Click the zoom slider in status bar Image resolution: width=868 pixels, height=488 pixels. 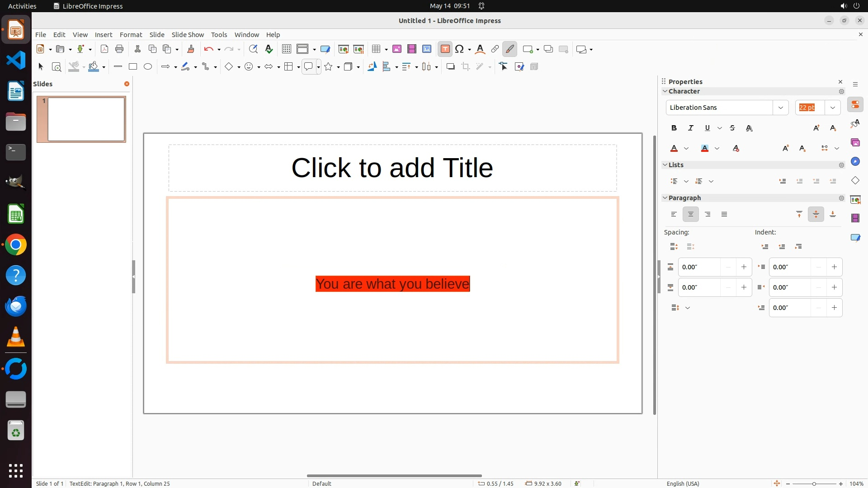pos(814,483)
